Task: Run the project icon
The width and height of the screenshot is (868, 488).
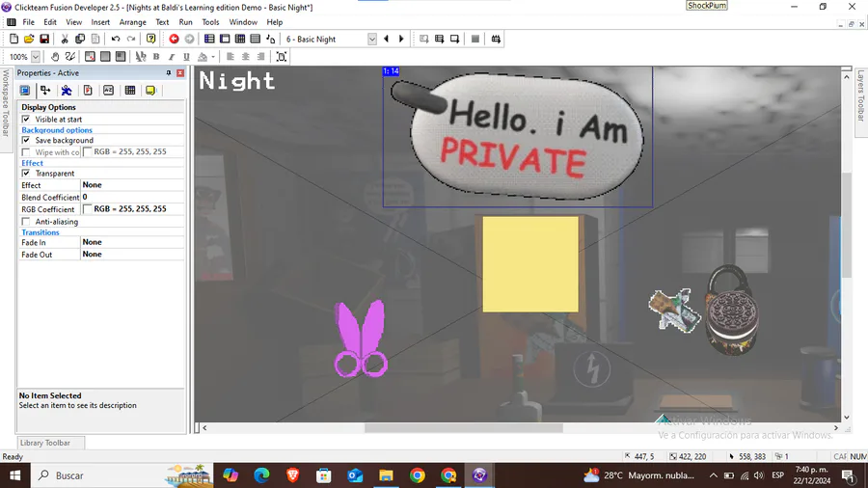Action: (424, 39)
